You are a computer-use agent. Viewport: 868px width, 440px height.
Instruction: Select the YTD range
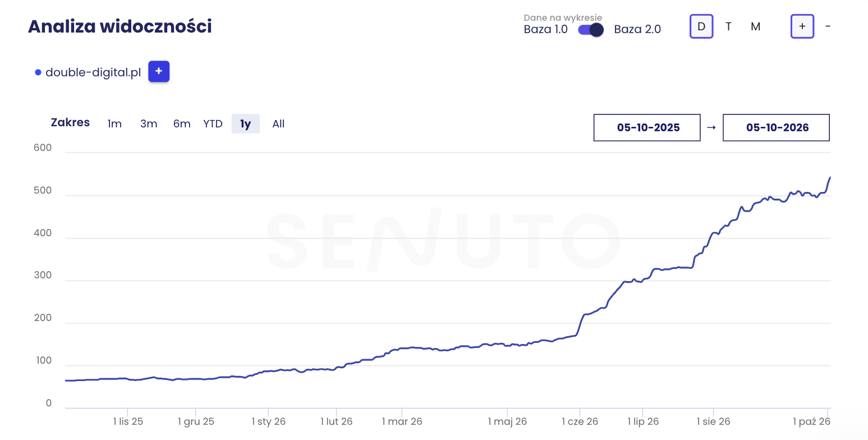pyautogui.click(x=213, y=123)
